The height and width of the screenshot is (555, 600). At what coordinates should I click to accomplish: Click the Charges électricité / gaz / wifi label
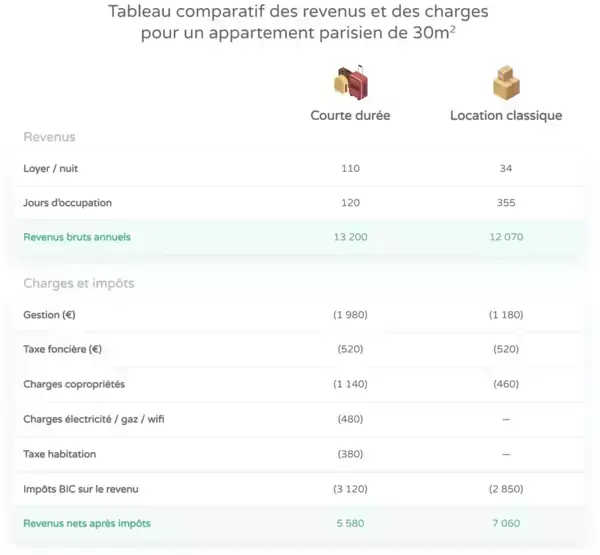[x=94, y=419]
